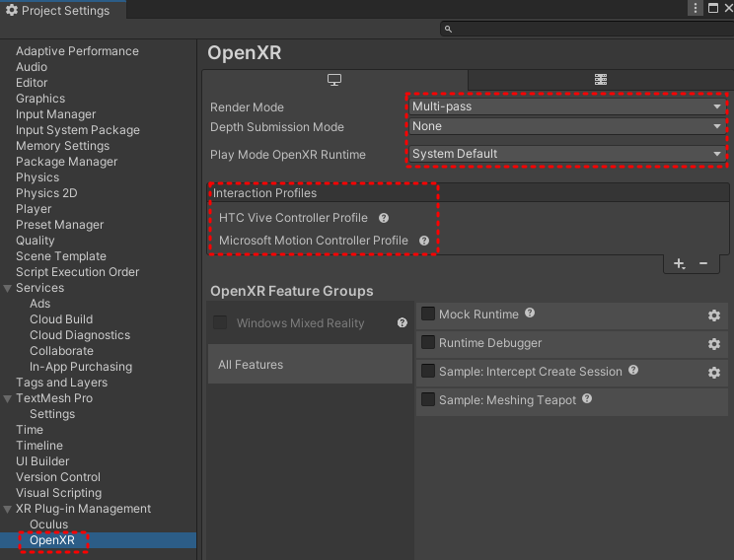The height and width of the screenshot is (560, 734).
Task: Enable Sample: Meshing Teapot checkbox
Action: [428, 399]
